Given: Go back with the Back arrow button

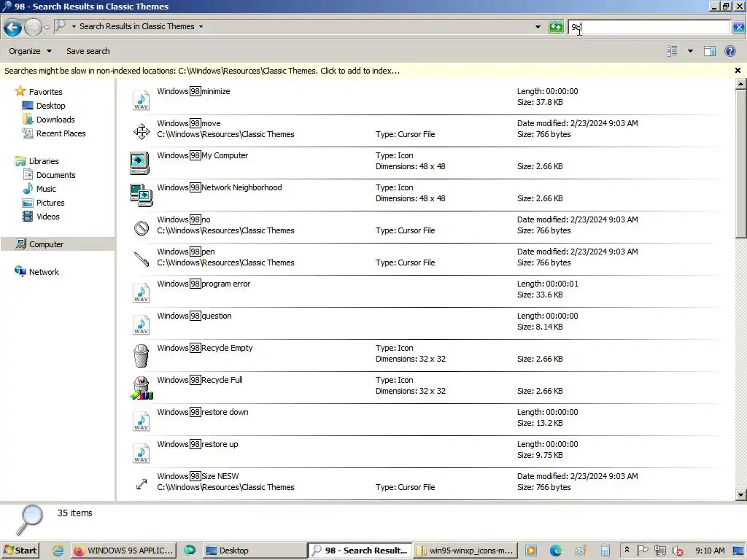Looking at the screenshot, I should click(13, 27).
